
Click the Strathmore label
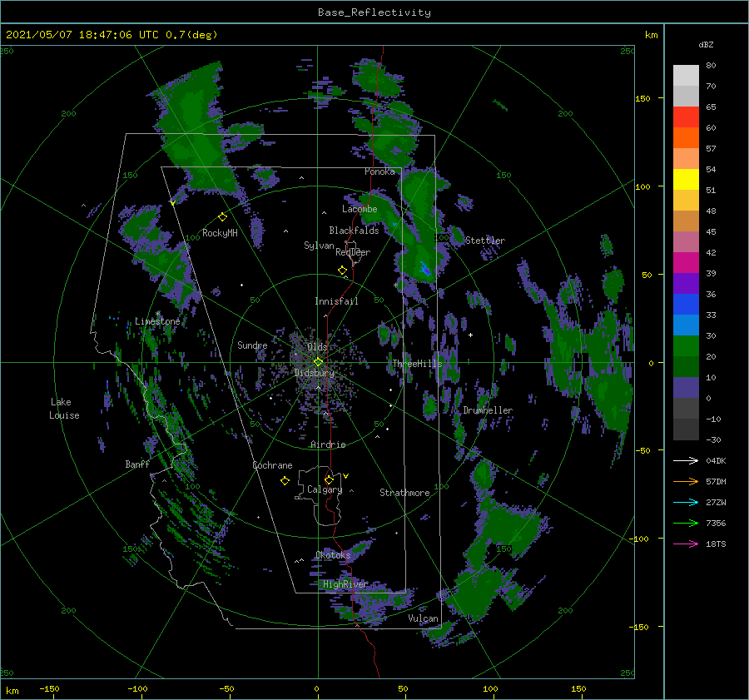(x=404, y=493)
